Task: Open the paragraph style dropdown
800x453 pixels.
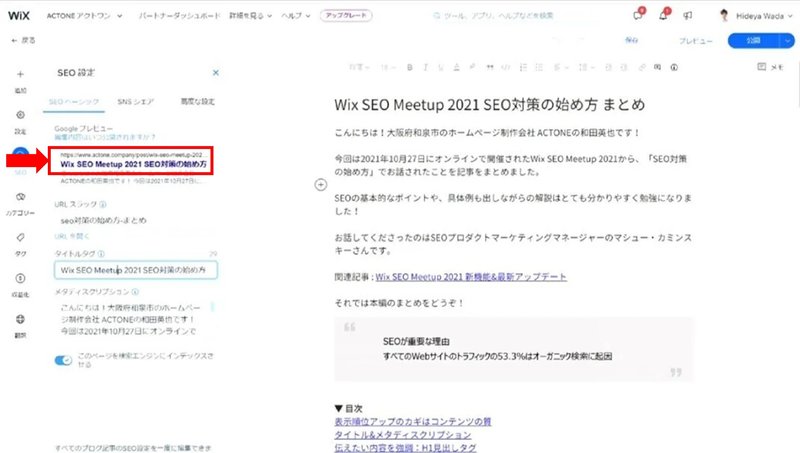Action: (x=359, y=67)
